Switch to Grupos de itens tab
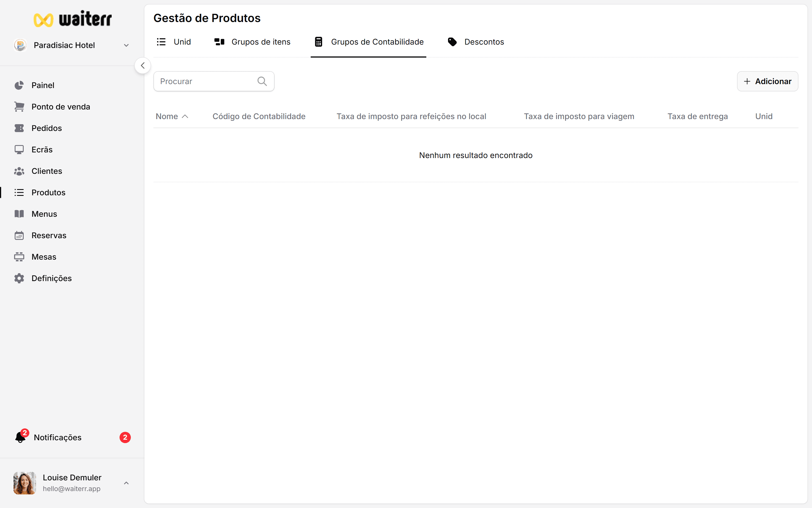Screen dimensions: 812x508 (x=252, y=42)
